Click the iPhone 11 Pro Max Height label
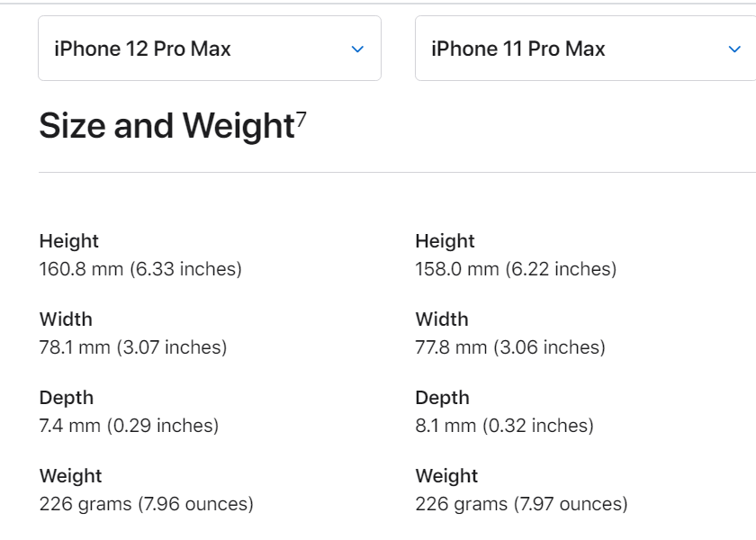 click(445, 241)
